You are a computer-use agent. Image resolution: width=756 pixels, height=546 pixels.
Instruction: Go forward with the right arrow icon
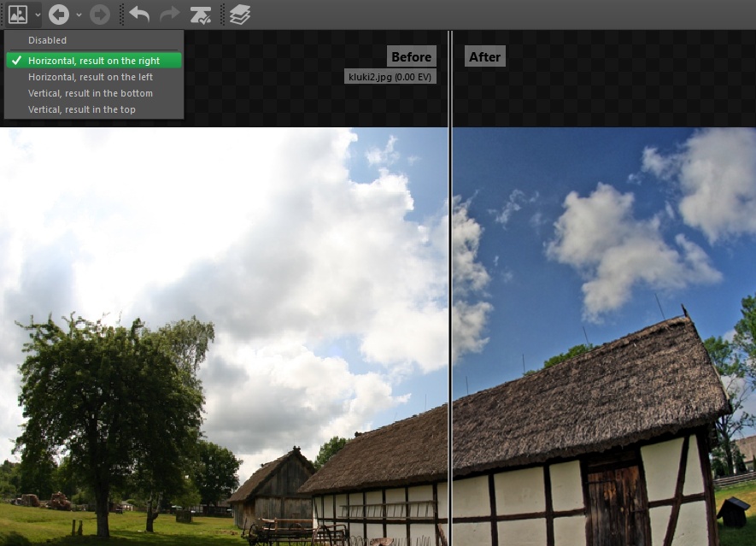(100, 15)
